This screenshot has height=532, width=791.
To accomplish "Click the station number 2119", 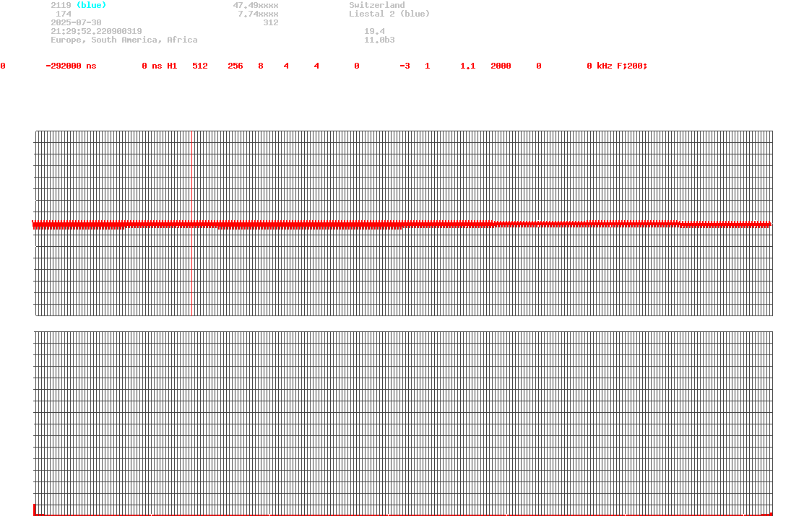I will [x=61, y=5].
